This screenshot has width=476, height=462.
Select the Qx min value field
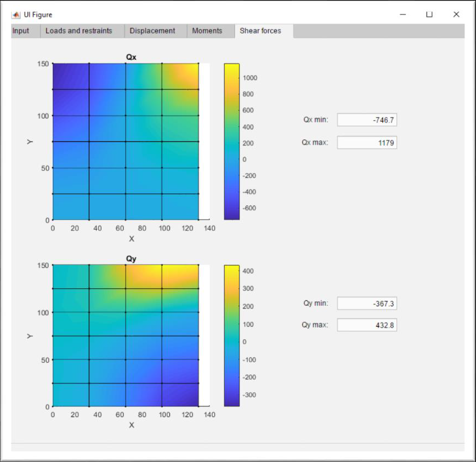pos(367,119)
